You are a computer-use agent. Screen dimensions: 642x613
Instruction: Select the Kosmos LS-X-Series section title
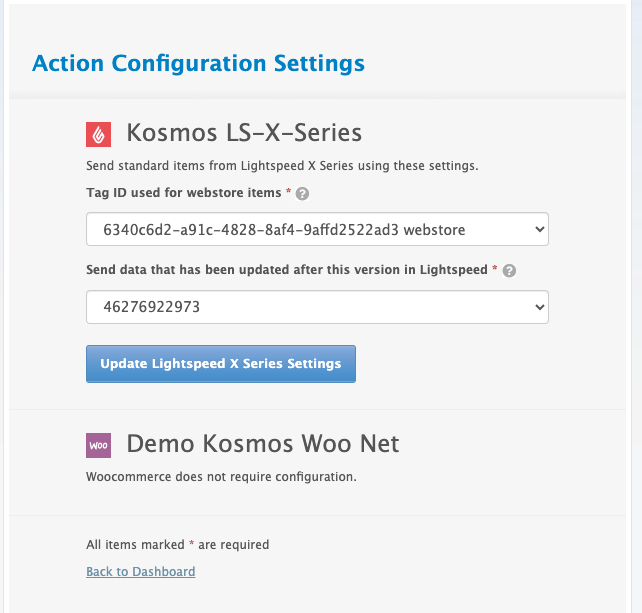coord(243,133)
